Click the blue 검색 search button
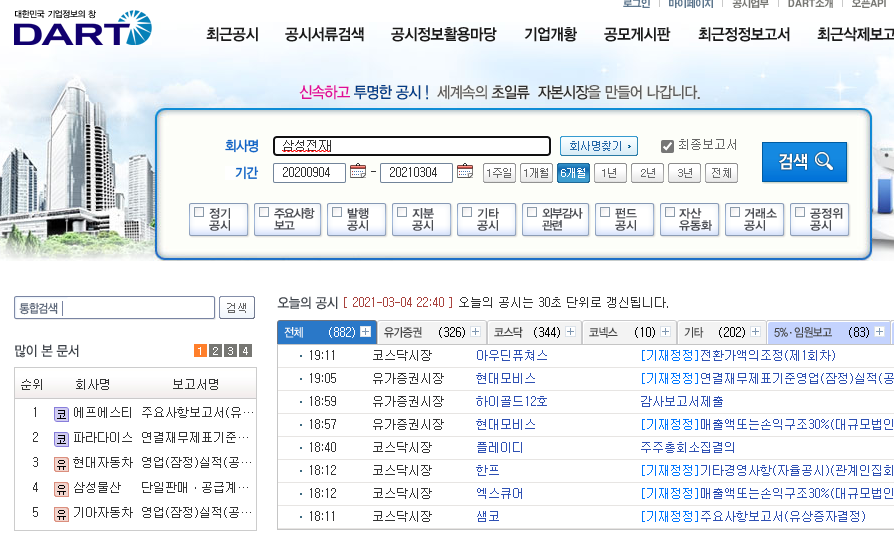 coord(804,162)
